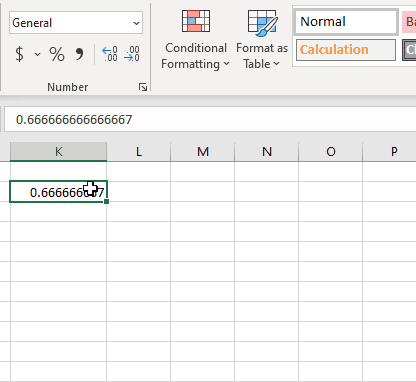Open the Number group dialog launcher
This screenshot has width=416, height=382.
coord(143,87)
